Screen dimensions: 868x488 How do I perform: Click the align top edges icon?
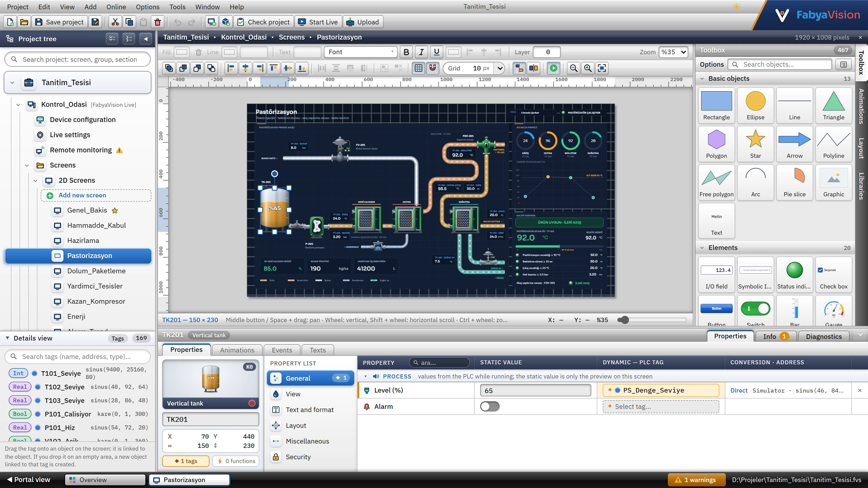[x=274, y=68]
